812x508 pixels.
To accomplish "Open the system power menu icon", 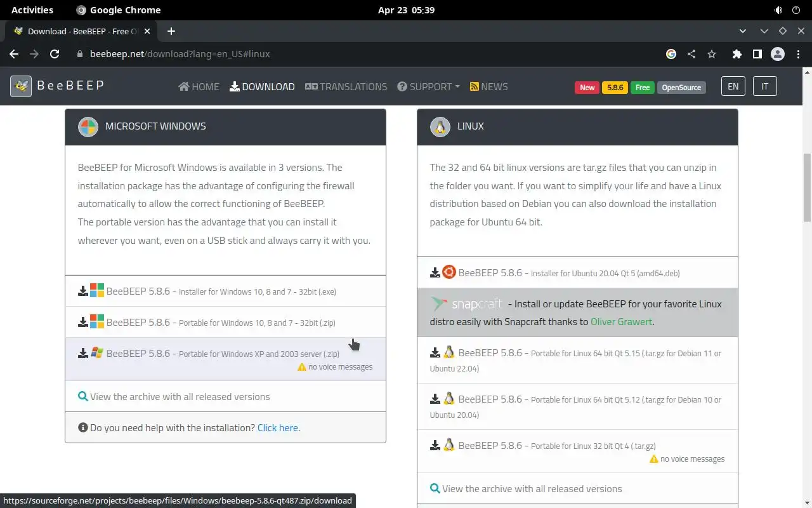I will pos(796,10).
